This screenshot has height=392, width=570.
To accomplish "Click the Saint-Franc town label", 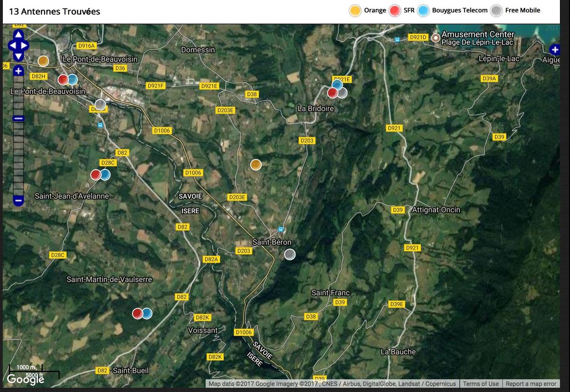I will (331, 292).
